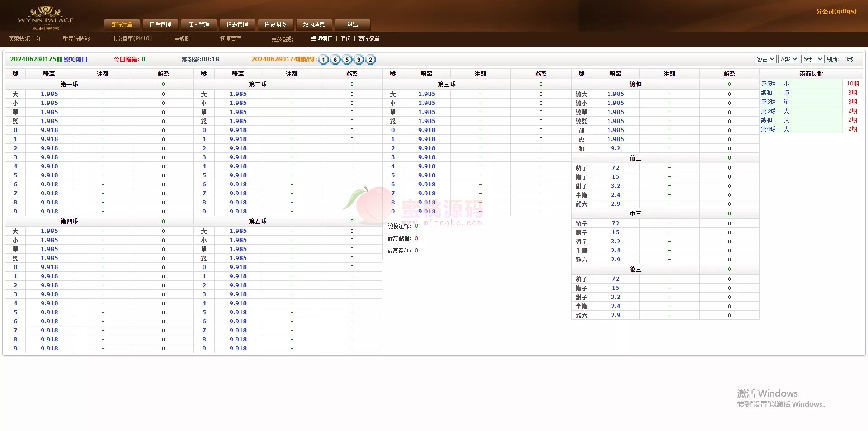Click the drawn result ball numbered 5

(347, 60)
